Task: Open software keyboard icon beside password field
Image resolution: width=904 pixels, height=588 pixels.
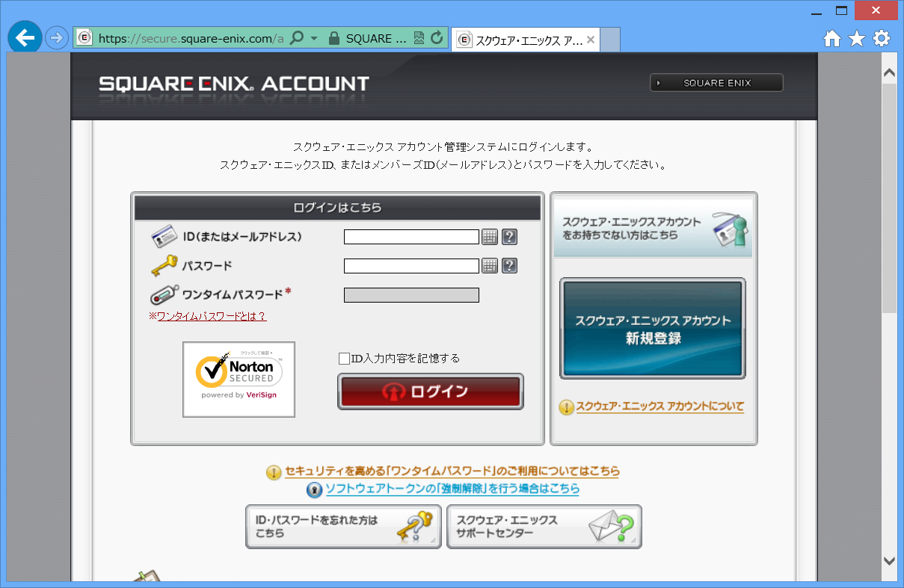Action: pos(490,266)
